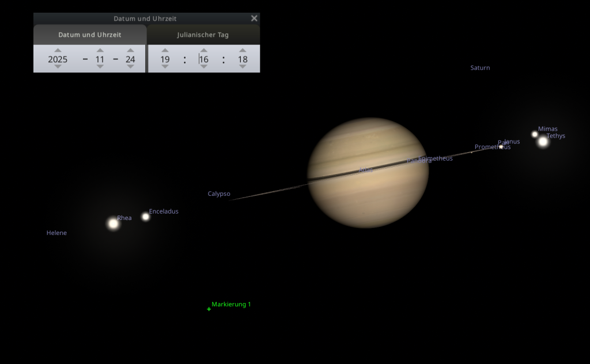590x364 pixels.
Task: Decrease the year value with down arrow
Action: (x=58, y=67)
